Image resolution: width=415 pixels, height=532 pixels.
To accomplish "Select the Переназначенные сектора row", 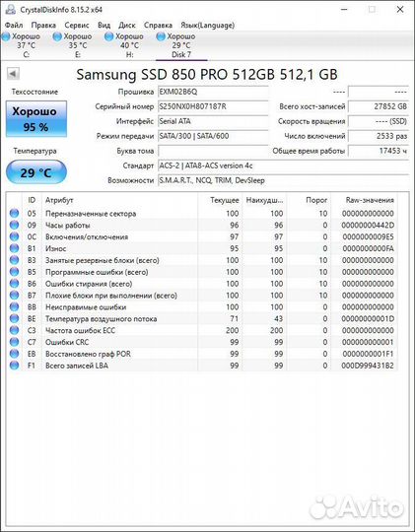I will (x=202, y=214).
